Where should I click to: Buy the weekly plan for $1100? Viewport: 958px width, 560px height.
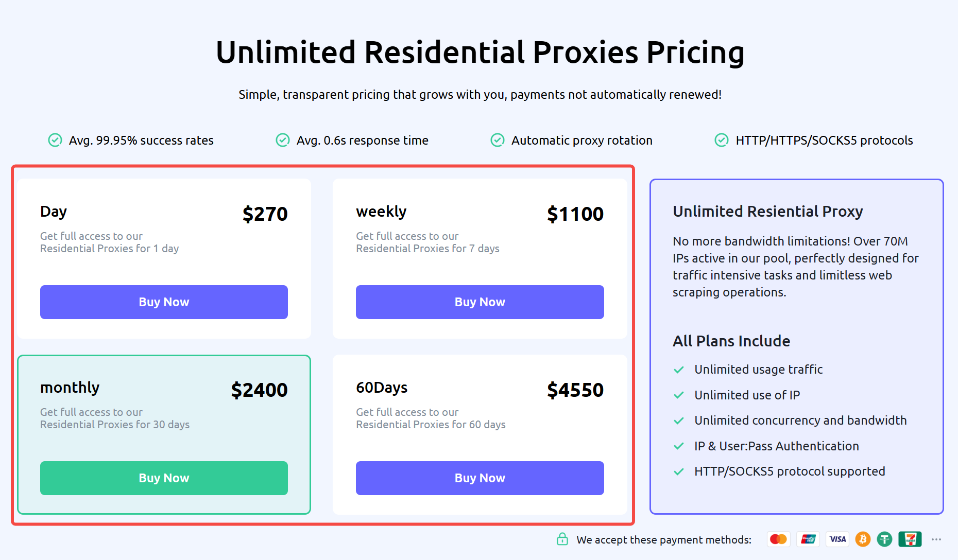(x=480, y=302)
